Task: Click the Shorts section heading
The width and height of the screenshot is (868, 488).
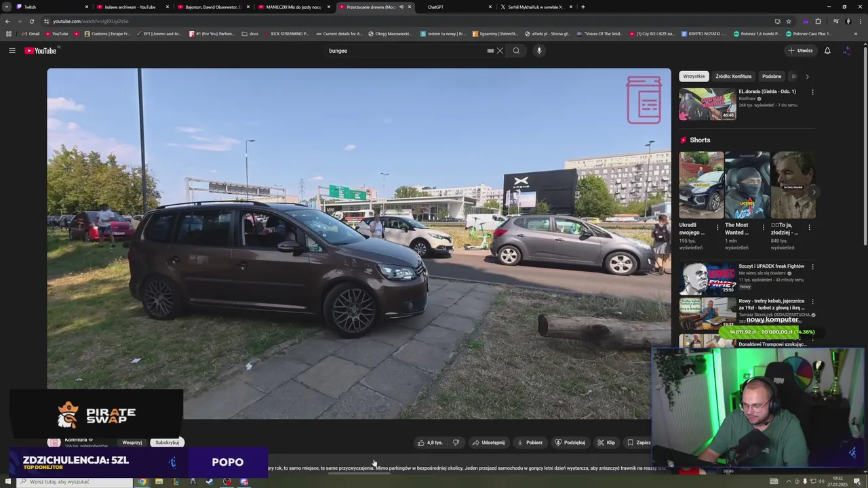Action: pos(700,140)
